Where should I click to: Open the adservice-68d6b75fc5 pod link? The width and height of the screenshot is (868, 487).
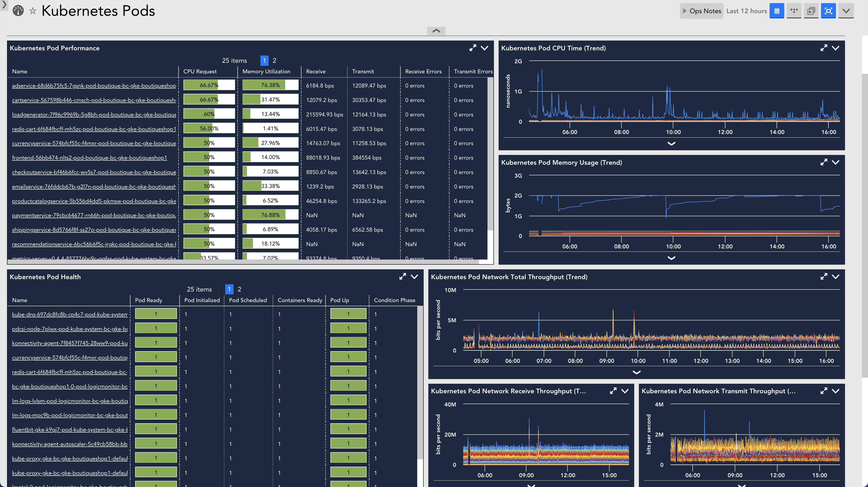[94, 85]
